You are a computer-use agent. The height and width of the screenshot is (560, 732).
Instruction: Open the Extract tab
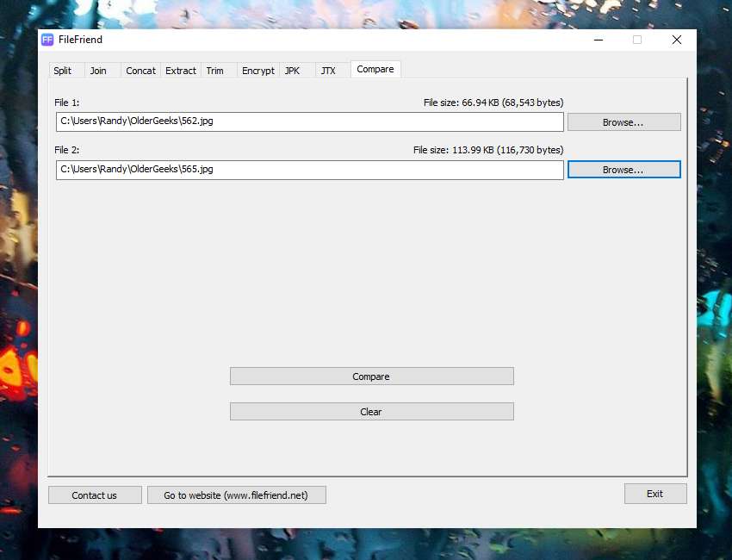point(181,71)
